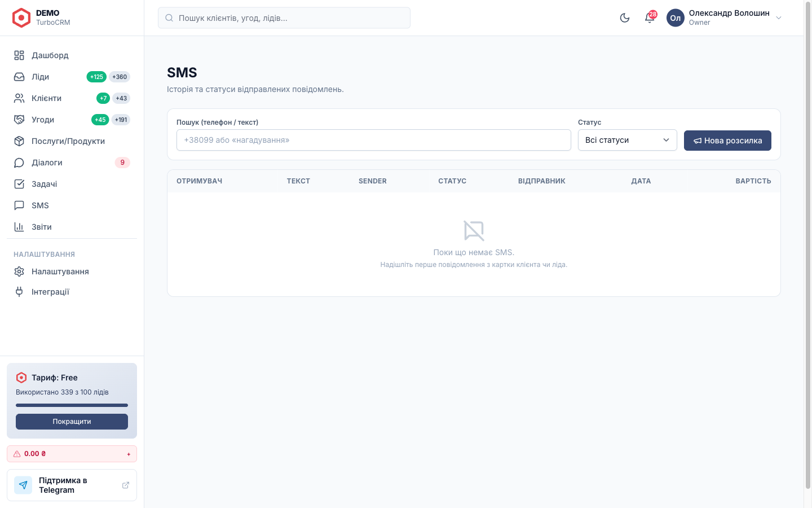Click the warning triangle balance icon
The image size is (812, 508).
point(17,454)
